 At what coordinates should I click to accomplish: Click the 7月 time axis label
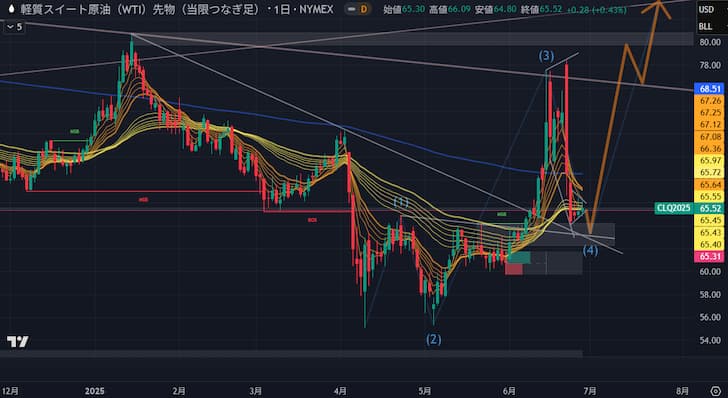[x=590, y=391]
